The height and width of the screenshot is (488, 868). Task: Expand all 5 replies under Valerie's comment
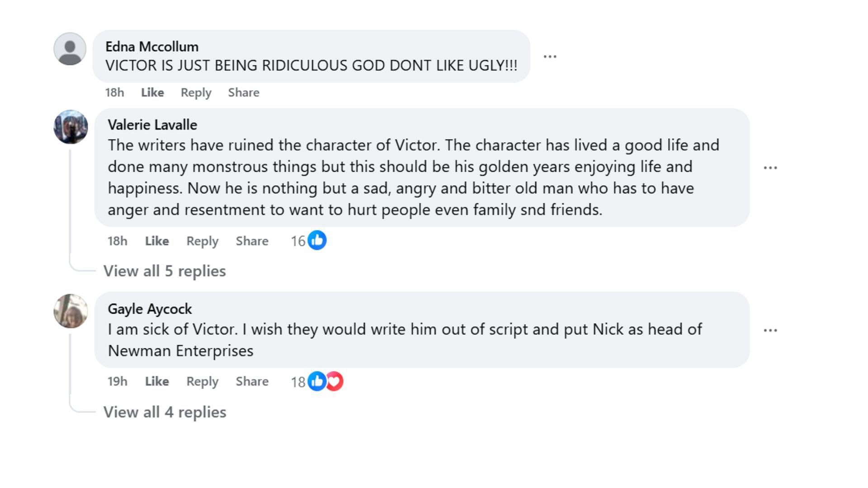tap(165, 271)
